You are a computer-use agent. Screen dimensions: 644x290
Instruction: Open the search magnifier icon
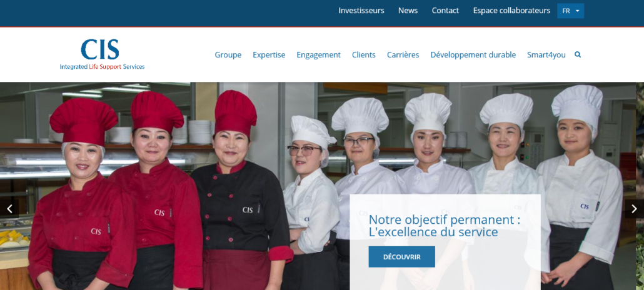[x=578, y=54]
